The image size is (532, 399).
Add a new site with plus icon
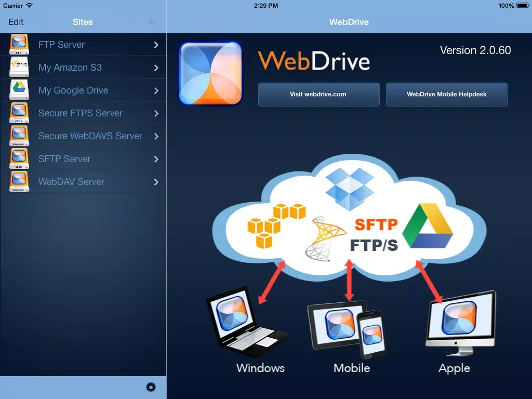coord(152,21)
